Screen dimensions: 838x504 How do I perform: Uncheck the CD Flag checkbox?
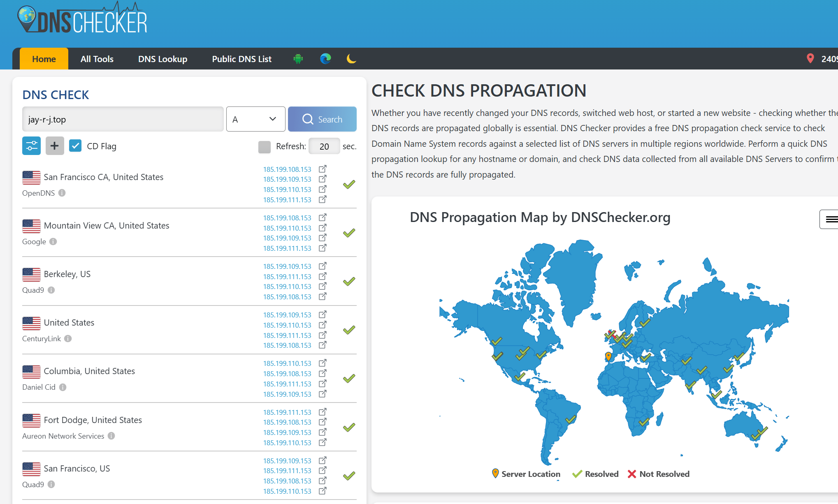click(75, 146)
